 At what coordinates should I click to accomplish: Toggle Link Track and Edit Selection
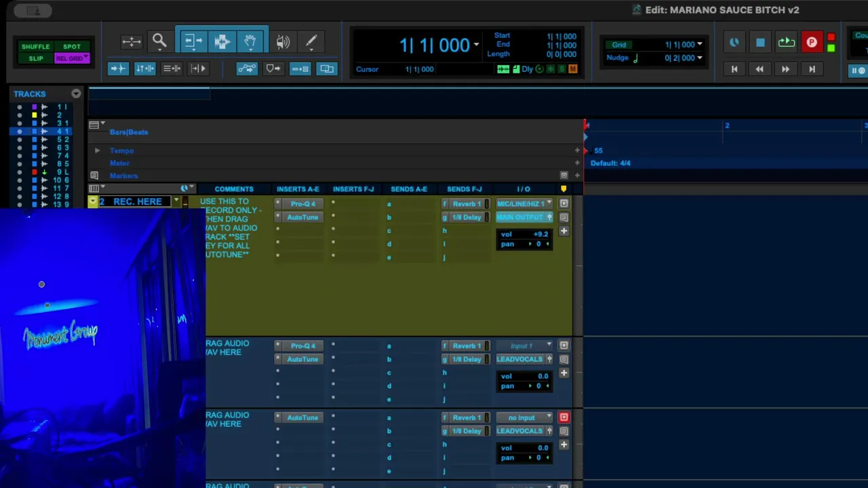[172, 68]
